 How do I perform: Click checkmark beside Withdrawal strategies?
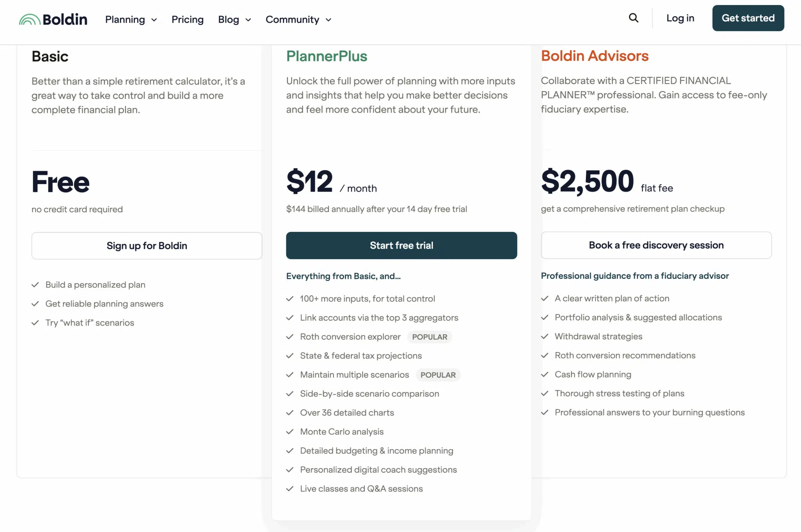point(544,336)
